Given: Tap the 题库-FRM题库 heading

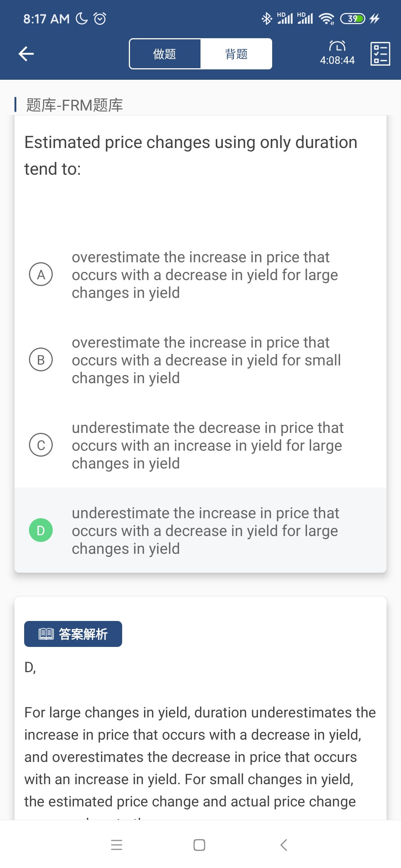Looking at the screenshot, I should point(74,105).
